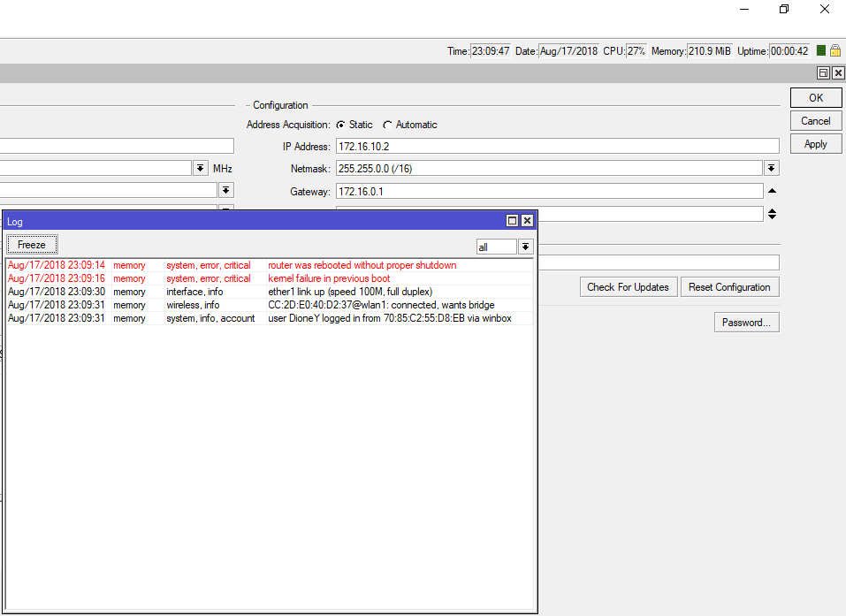Viewport: 846px width, 616px height.
Task: Click the padlock secure session icon
Action: pos(835,50)
